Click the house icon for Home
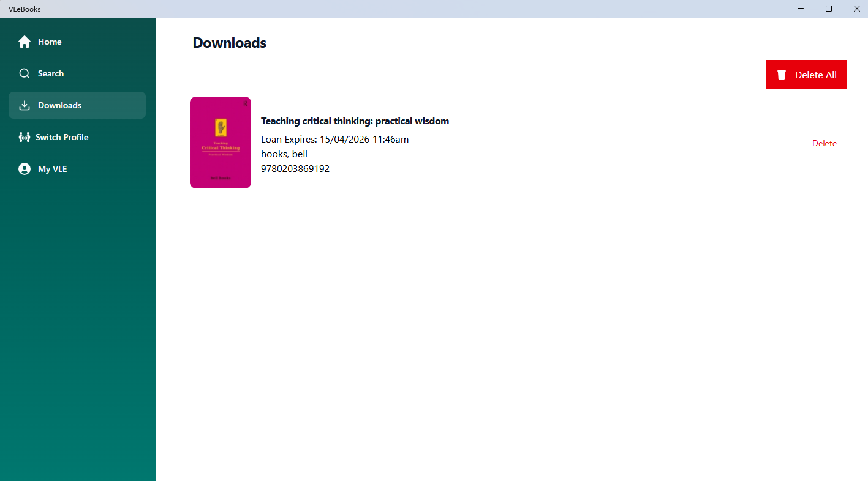868x481 pixels. pyautogui.click(x=25, y=41)
